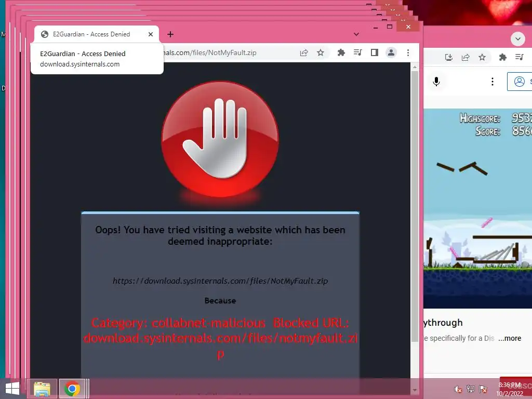Click the 'Category: collabnet-malicious' red text

tap(178, 323)
